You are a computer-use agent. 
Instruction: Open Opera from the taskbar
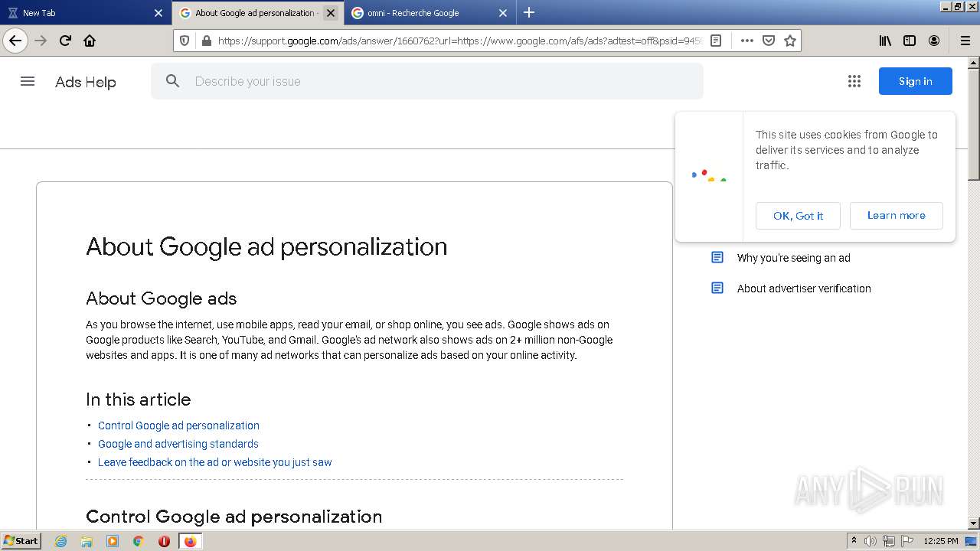click(164, 541)
